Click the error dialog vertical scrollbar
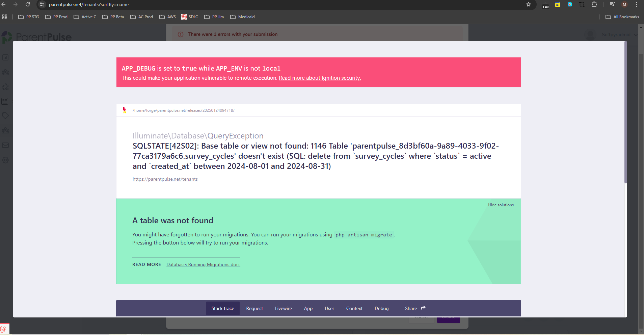 [x=625, y=113]
